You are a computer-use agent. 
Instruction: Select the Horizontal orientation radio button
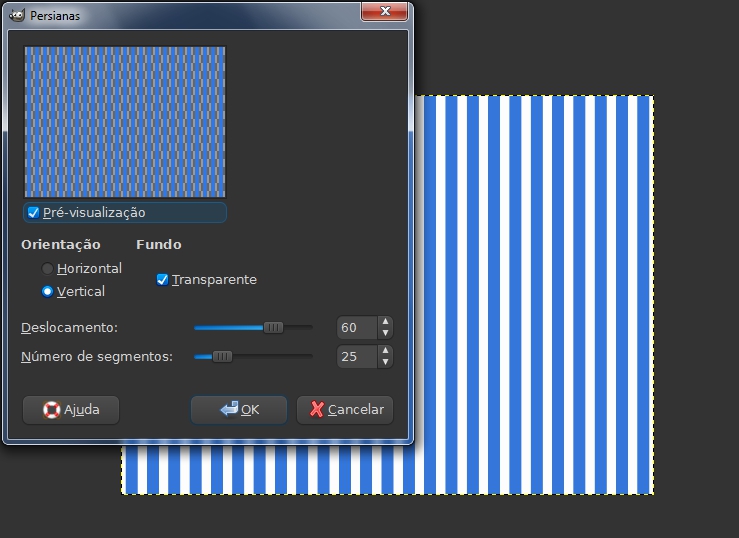[x=47, y=269]
